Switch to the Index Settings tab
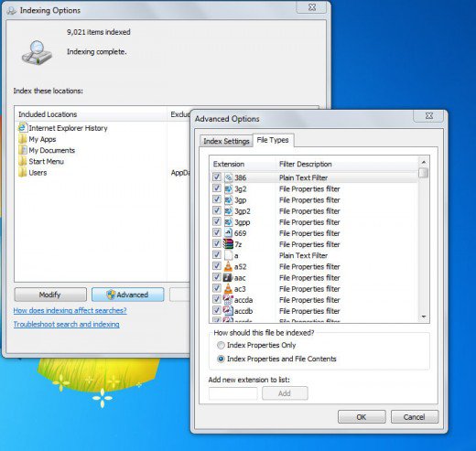 point(226,141)
